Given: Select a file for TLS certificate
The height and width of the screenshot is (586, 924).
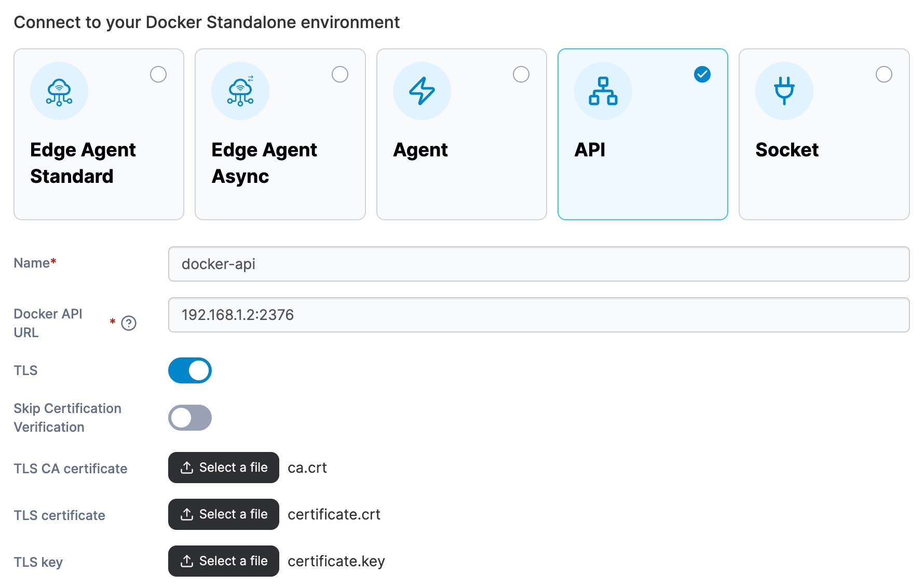Looking at the screenshot, I should pyautogui.click(x=224, y=514).
